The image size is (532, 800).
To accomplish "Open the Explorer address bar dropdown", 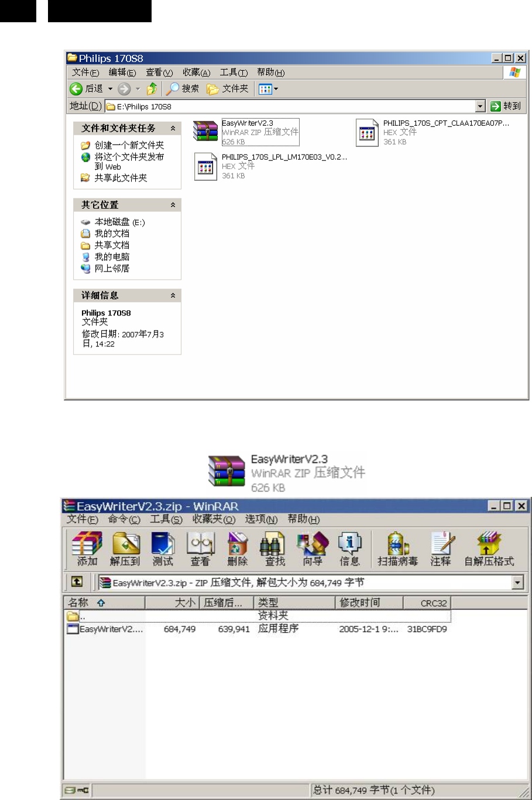I will (x=480, y=106).
